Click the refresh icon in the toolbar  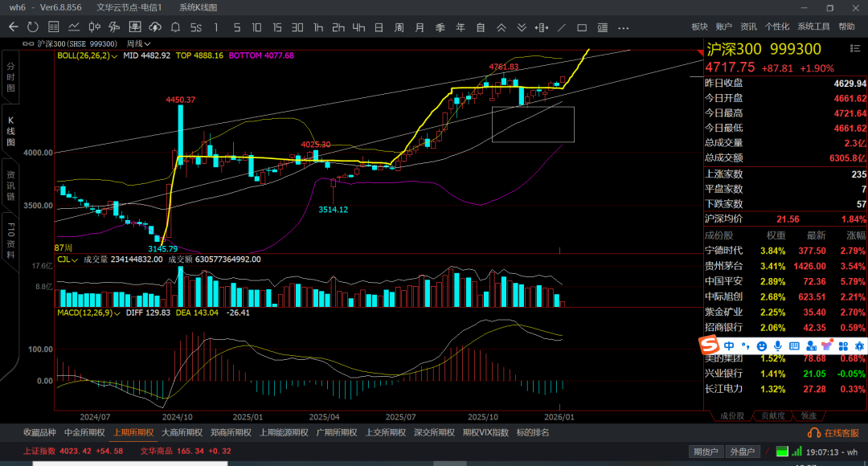pyautogui.click(x=33, y=27)
